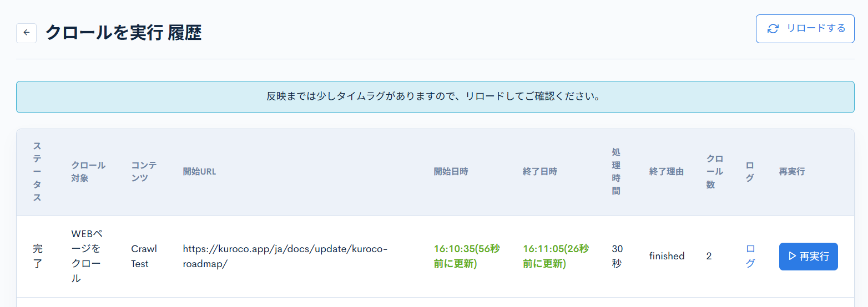Click the 開始URL column header
This screenshot has width=868, height=307.
[x=199, y=172]
